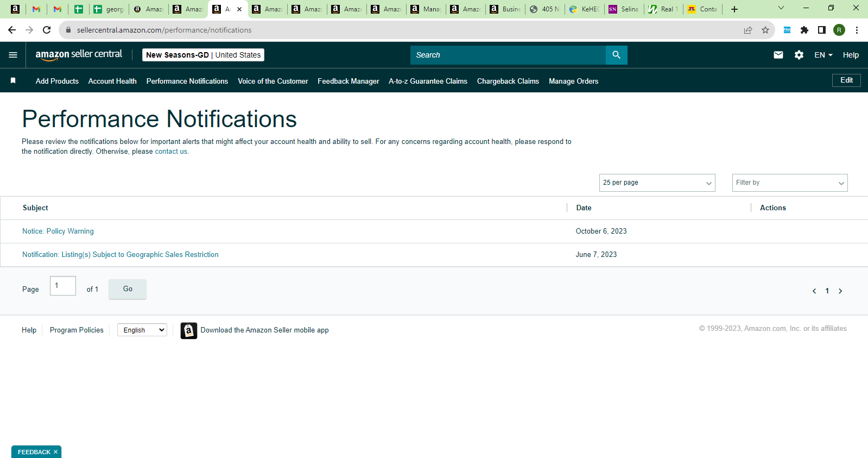Open a new browser tab
Image resolution: width=868 pixels, height=458 pixels.
(734, 9)
